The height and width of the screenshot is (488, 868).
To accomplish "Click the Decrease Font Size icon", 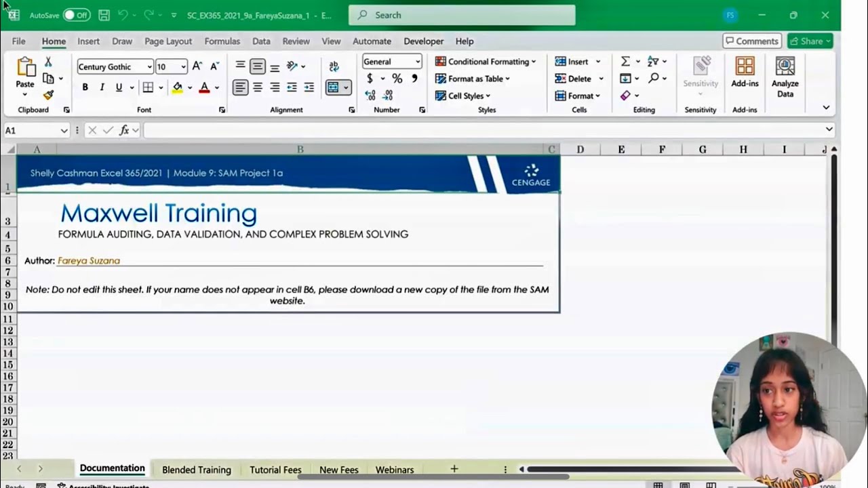I will [214, 66].
